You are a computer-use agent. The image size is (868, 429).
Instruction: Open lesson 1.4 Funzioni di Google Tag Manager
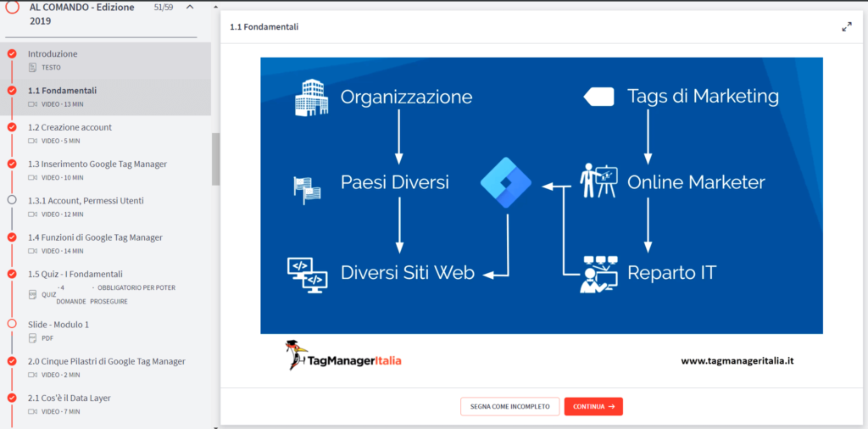tap(95, 237)
